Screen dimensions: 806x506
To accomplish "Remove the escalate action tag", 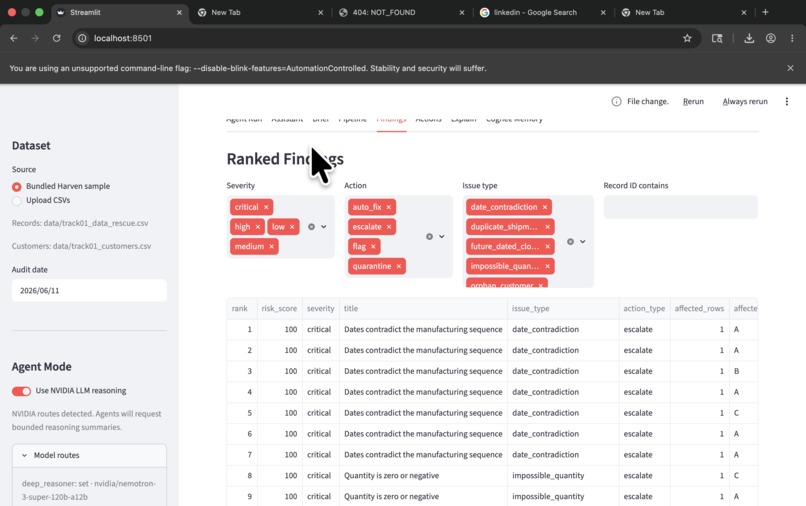I will pos(389,227).
